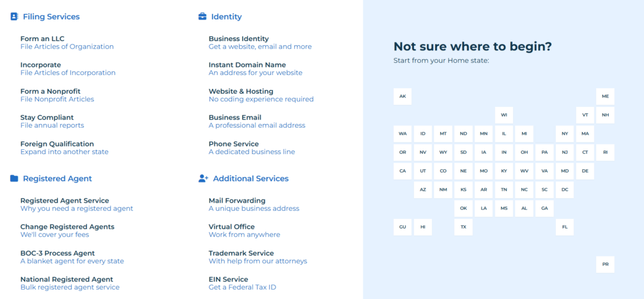
Task: Click the Filing Services contact-book icon
Action: pos(14,16)
